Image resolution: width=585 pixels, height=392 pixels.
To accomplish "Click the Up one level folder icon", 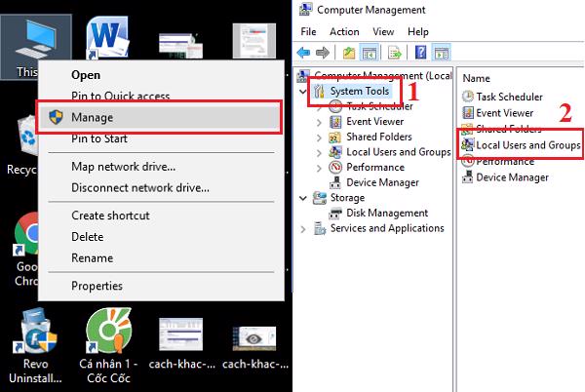I will click(x=347, y=52).
